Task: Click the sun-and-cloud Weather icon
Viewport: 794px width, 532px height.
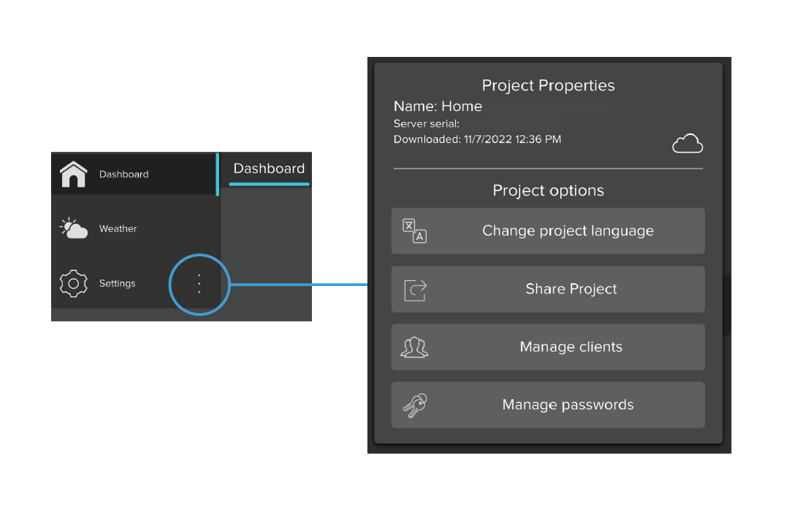Action: tap(73, 228)
